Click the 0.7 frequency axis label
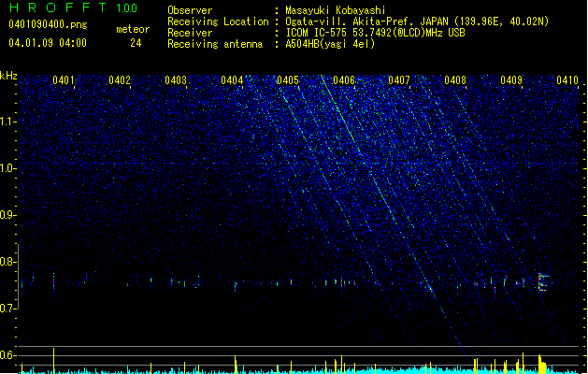Viewport: 588px width, 374px height. pyautogui.click(x=8, y=309)
